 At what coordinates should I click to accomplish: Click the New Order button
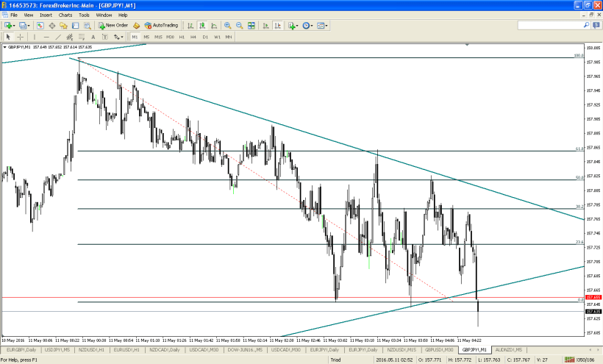(113, 25)
